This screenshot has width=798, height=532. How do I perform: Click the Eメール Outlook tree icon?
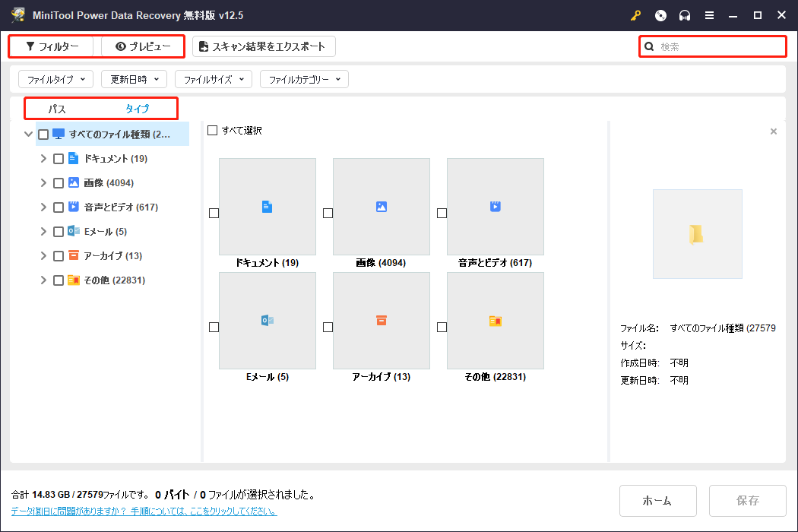(x=73, y=230)
